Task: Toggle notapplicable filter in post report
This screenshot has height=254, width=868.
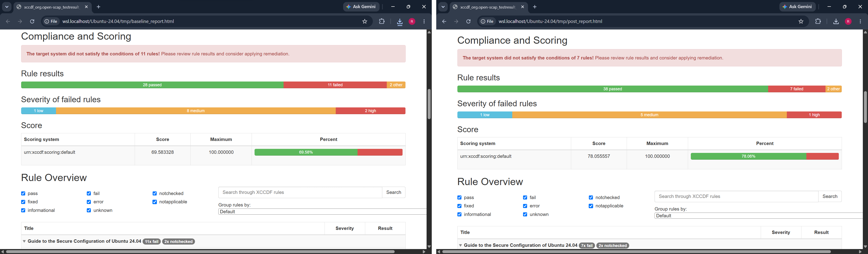Action: point(591,206)
